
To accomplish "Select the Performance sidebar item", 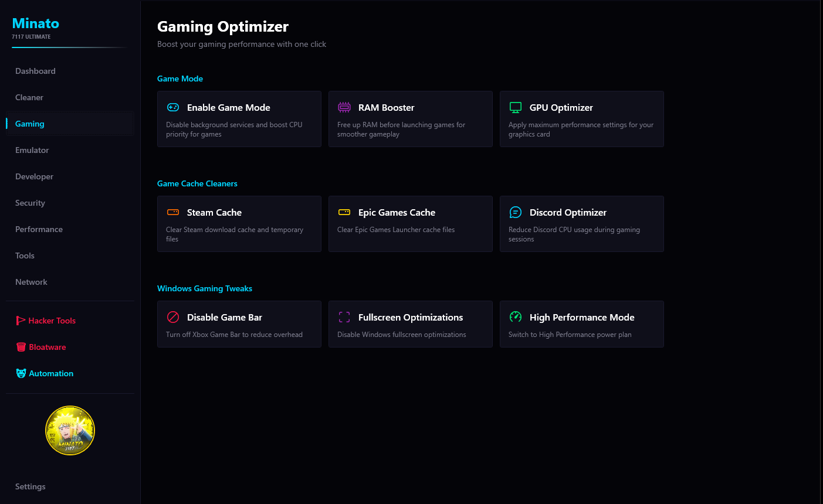I will (x=39, y=229).
